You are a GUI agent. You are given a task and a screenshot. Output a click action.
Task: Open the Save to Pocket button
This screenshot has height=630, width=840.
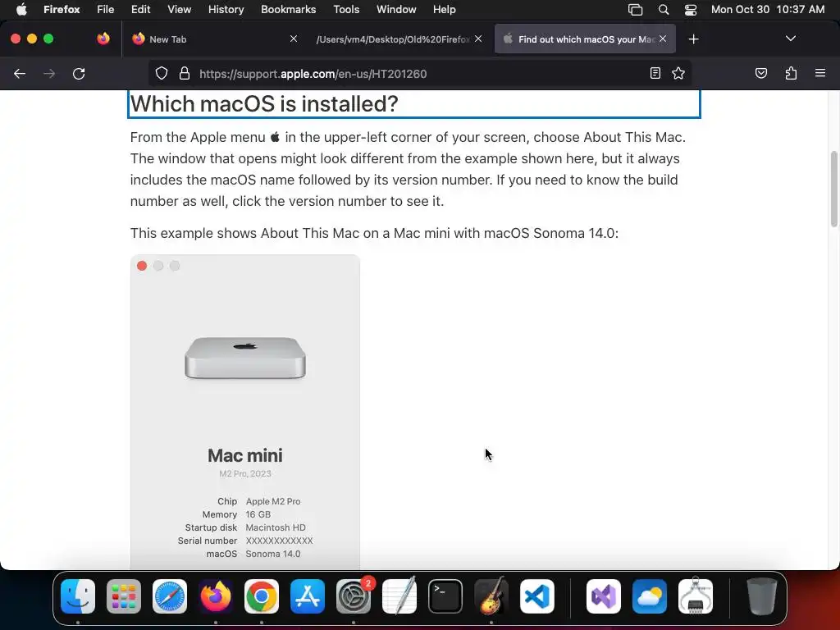click(761, 73)
